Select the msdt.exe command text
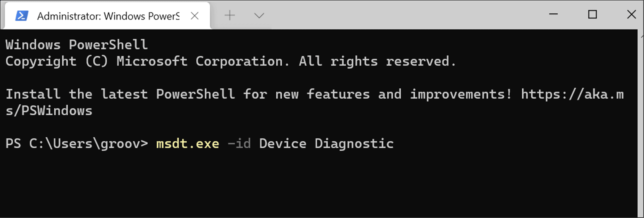This screenshot has width=644, height=218. tap(188, 143)
